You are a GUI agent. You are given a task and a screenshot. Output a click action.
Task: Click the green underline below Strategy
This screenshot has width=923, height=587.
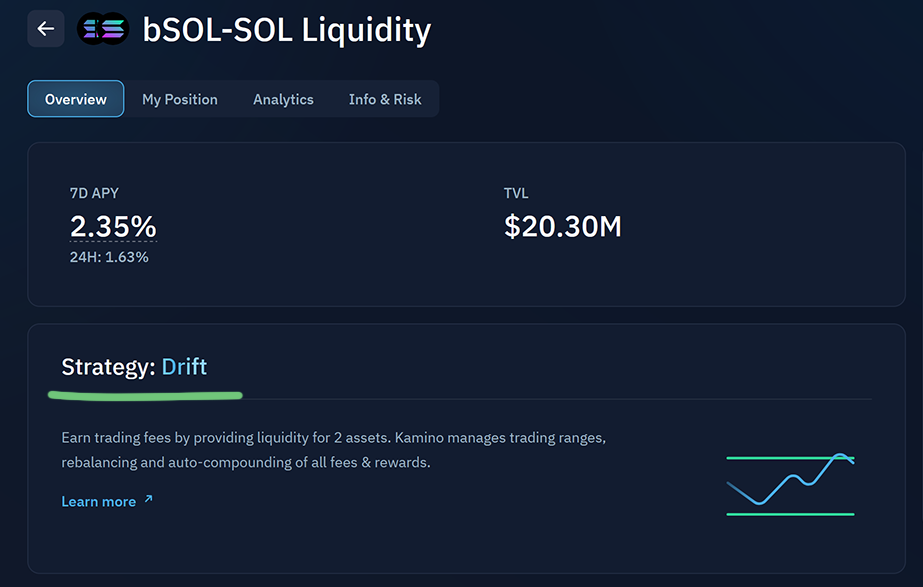(x=145, y=395)
